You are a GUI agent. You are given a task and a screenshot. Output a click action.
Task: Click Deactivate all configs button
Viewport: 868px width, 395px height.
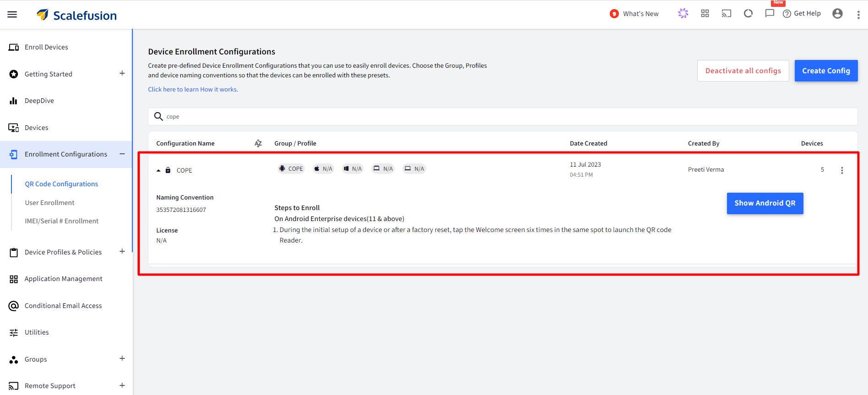pyautogui.click(x=743, y=70)
